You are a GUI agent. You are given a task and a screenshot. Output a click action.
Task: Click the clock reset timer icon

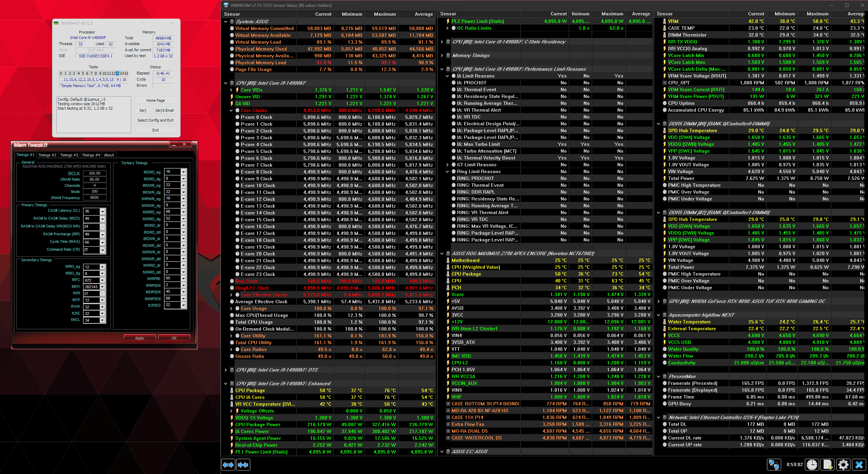[x=812, y=465]
